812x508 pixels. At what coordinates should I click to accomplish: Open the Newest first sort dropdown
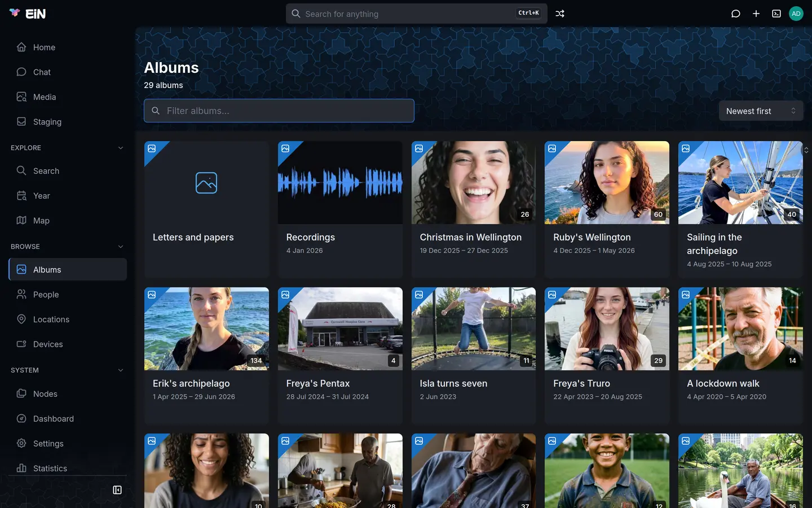tap(761, 111)
